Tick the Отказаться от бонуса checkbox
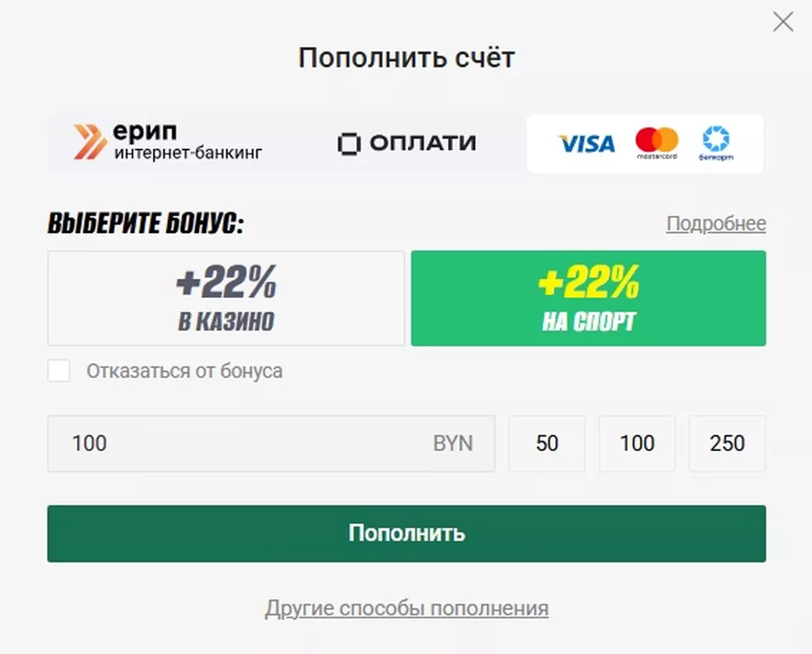The width and height of the screenshot is (812, 654). [x=59, y=371]
